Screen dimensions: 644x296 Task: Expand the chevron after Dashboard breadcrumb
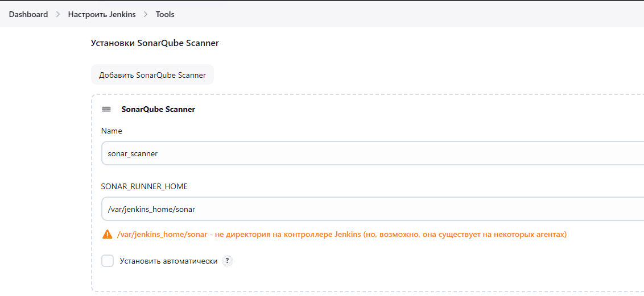click(x=58, y=14)
